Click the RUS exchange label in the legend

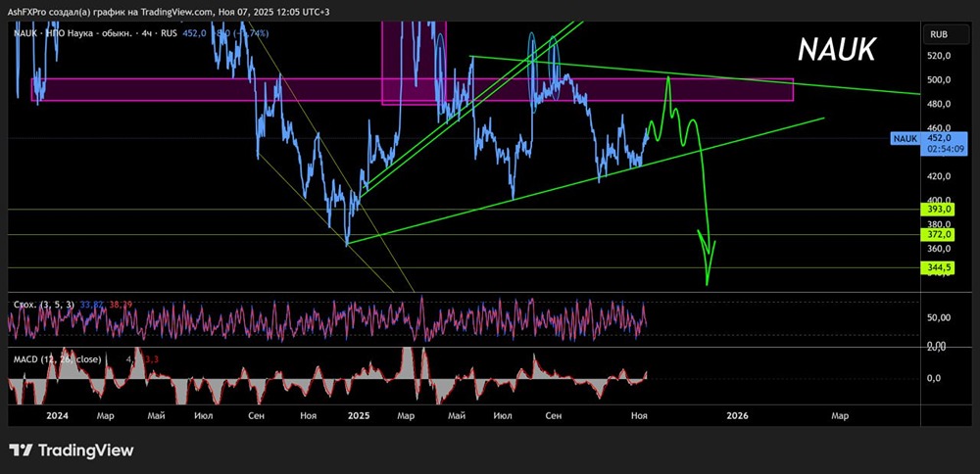(x=168, y=33)
